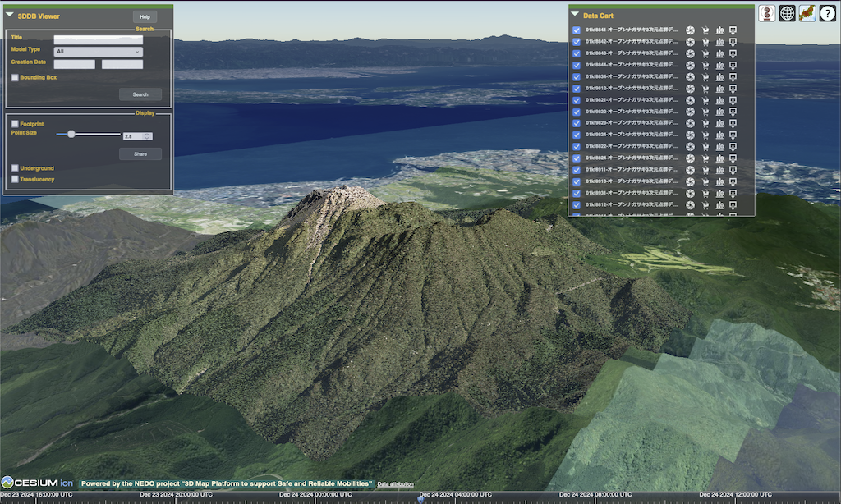Click the Point Size slider handle
The width and height of the screenshot is (841, 504).
(71, 134)
